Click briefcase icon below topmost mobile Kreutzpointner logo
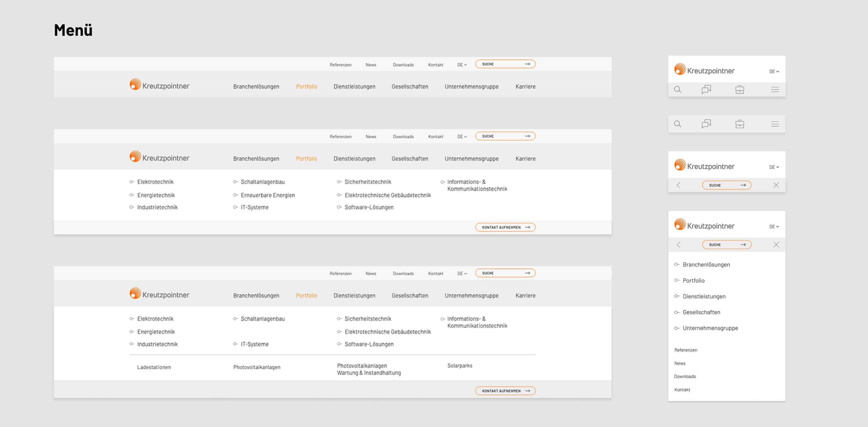The width and height of the screenshot is (868, 427). click(x=739, y=90)
